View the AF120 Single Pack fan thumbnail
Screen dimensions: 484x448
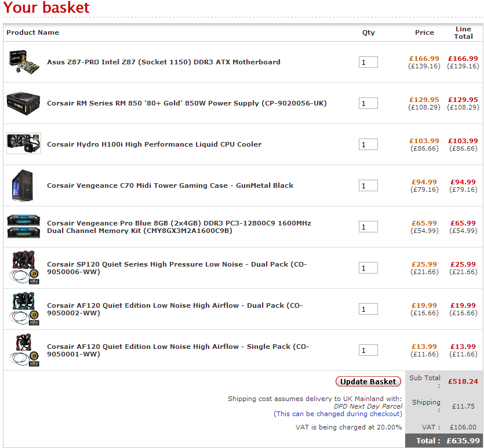[24, 350]
